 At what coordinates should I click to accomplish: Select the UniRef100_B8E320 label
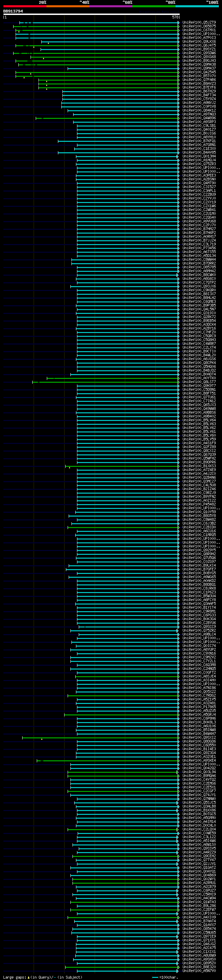[x=199, y=967]
